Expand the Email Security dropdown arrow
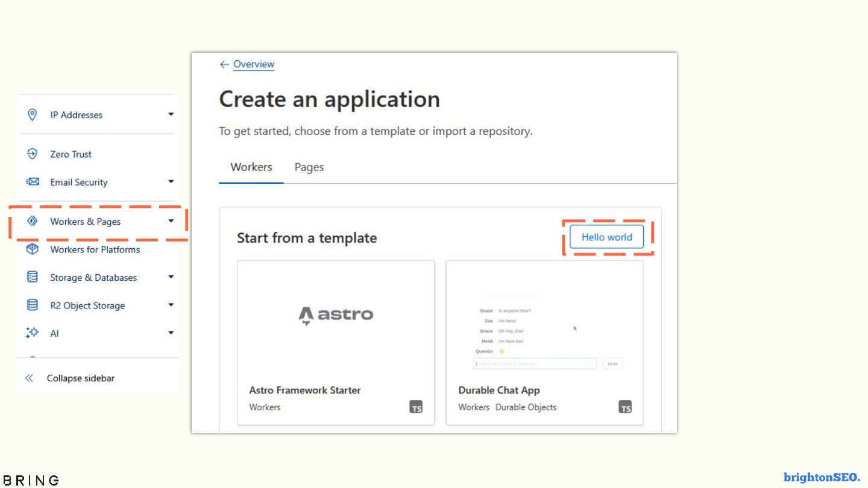This screenshot has height=488, width=868. (x=171, y=181)
